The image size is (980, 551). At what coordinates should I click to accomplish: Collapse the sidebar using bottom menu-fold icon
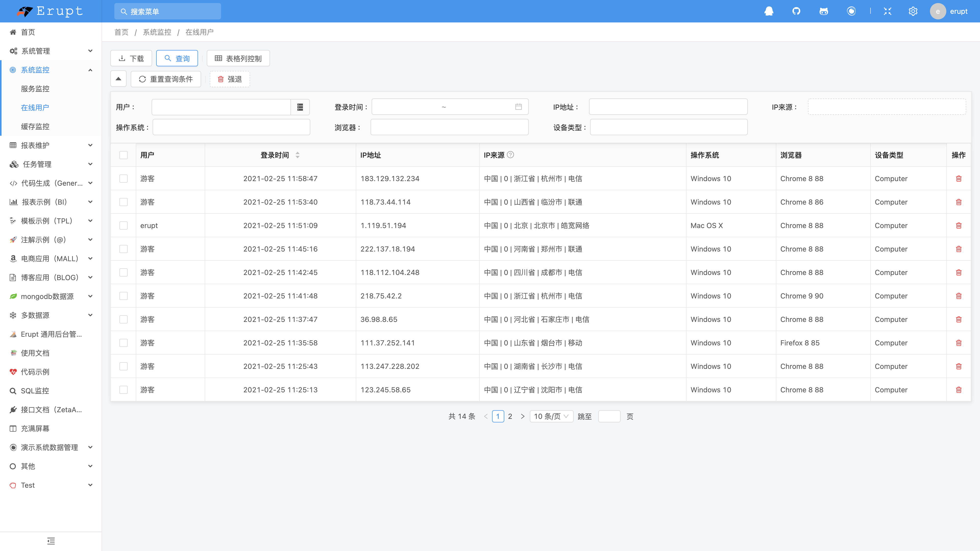pyautogui.click(x=51, y=541)
